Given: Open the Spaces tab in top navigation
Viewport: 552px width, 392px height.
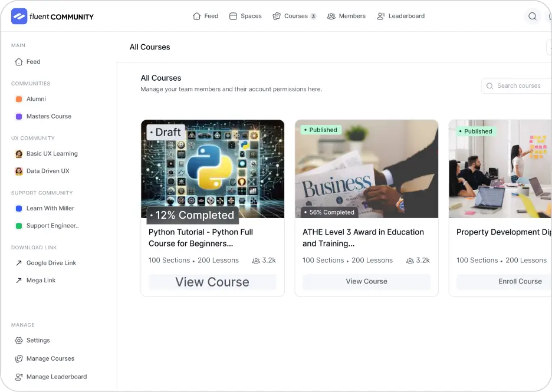Looking at the screenshot, I should point(245,16).
